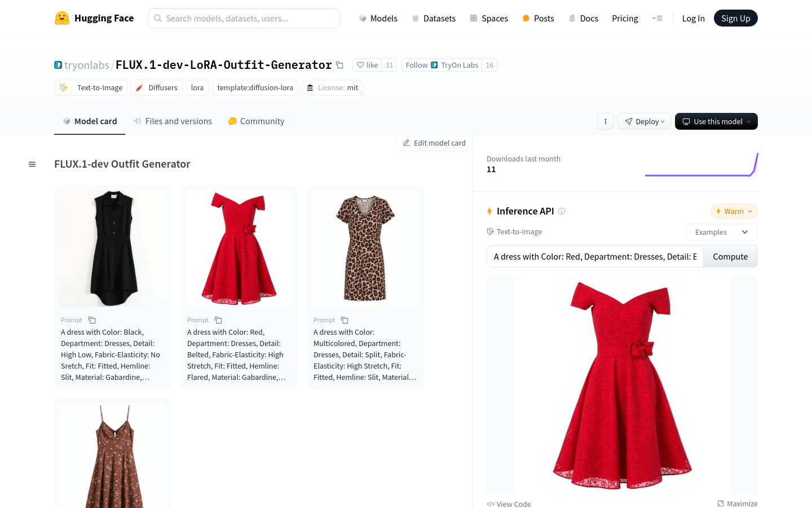Go to Models in top navigation
This screenshot has width=812, height=508.
point(378,18)
